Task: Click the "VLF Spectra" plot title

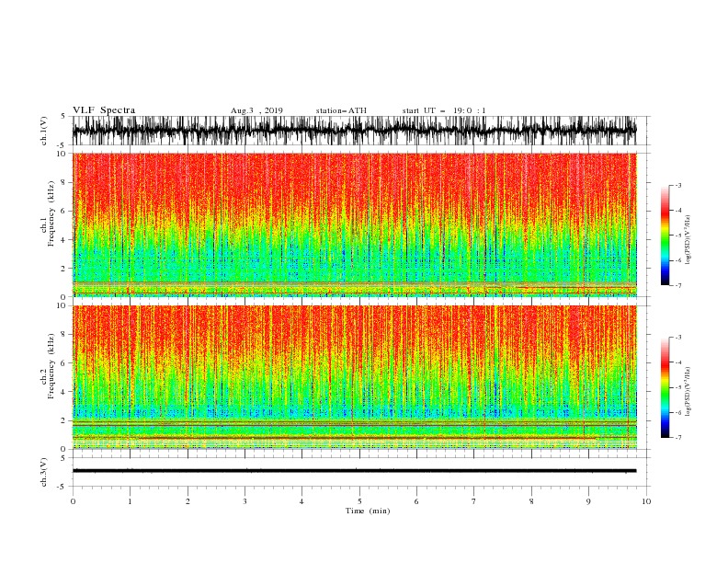Action: tap(104, 110)
